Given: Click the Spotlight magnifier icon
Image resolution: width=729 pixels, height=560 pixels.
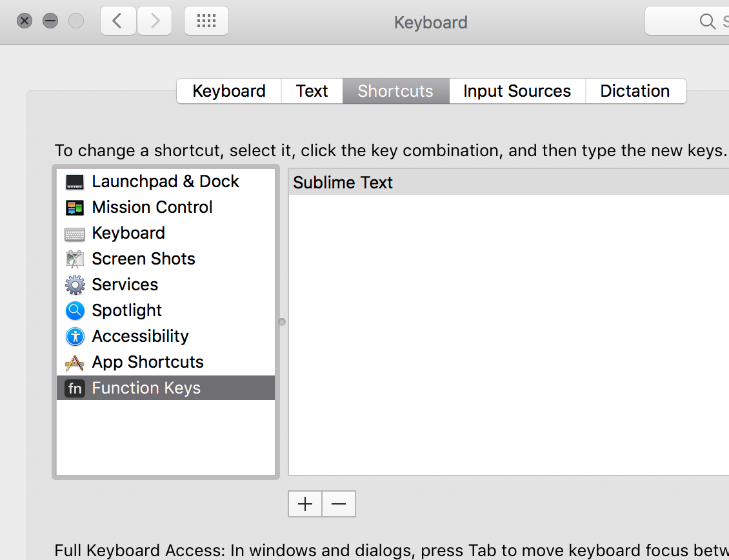Looking at the screenshot, I should [x=75, y=310].
